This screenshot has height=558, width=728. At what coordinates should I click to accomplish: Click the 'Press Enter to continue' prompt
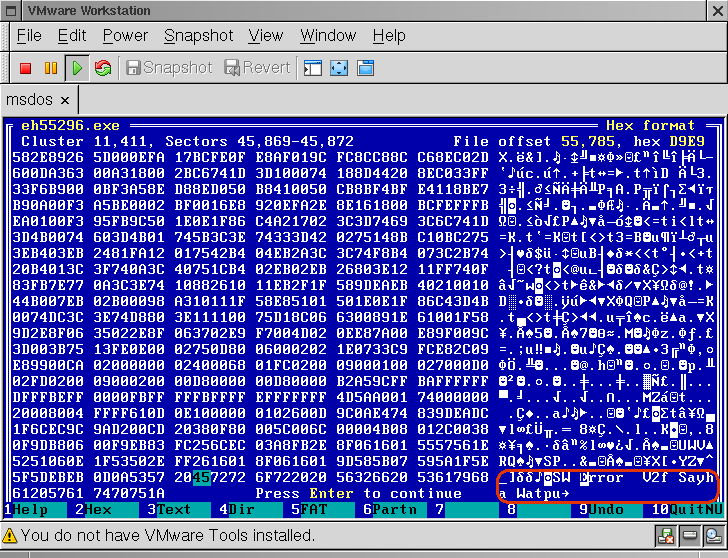tap(358, 493)
